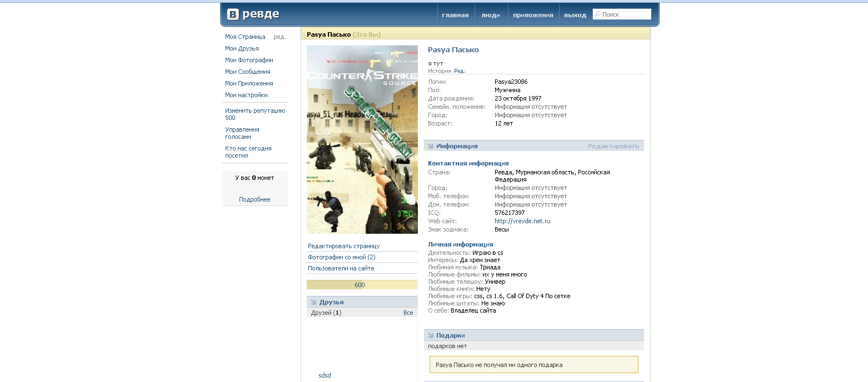Open Мои Сообщения in sidebar
This screenshot has width=868, height=382.
[x=248, y=72]
